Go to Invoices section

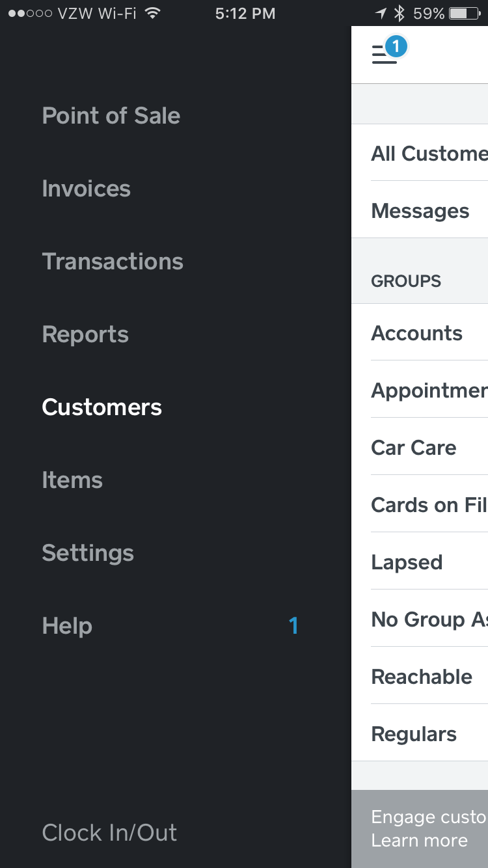pos(87,189)
